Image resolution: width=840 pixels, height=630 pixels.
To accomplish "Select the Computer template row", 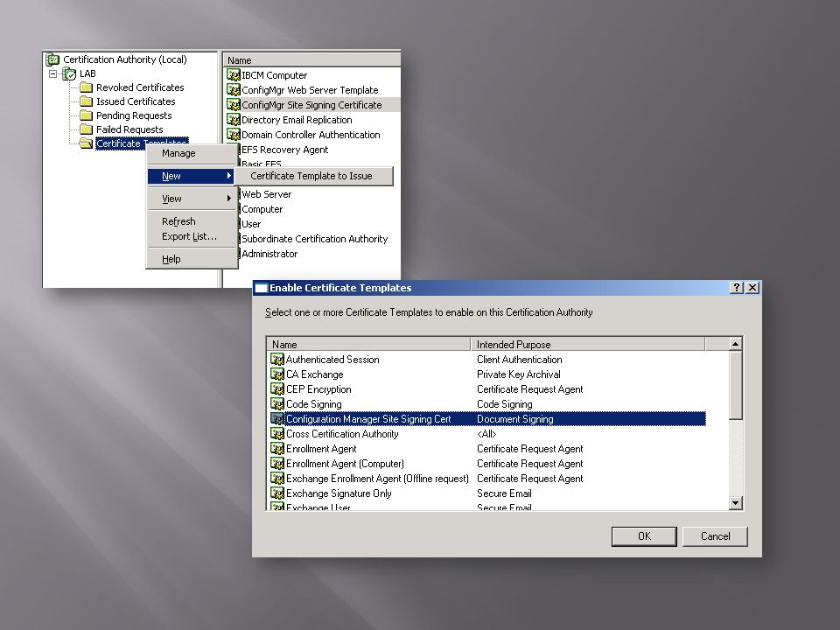I will point(262,209).
